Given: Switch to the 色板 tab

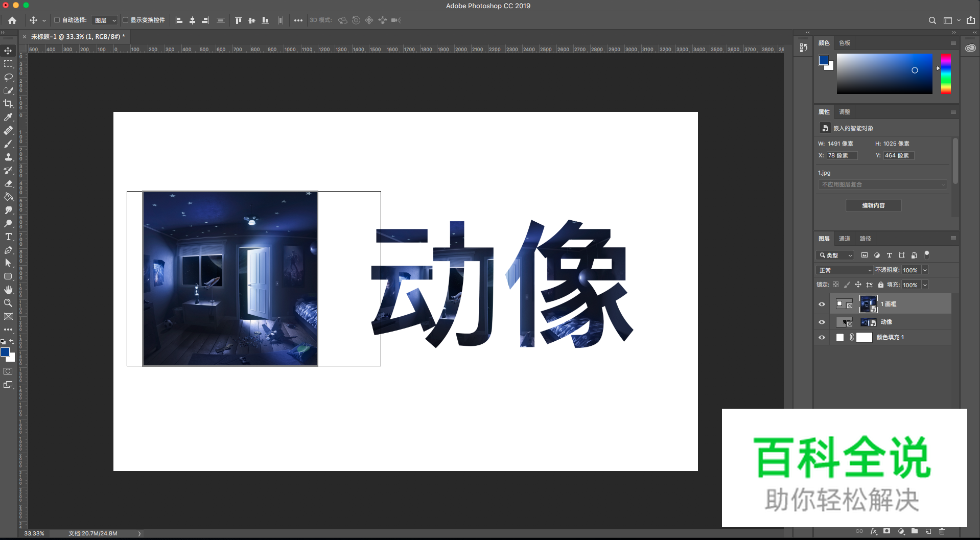Looking at the screenshot, I should point(844,43).
